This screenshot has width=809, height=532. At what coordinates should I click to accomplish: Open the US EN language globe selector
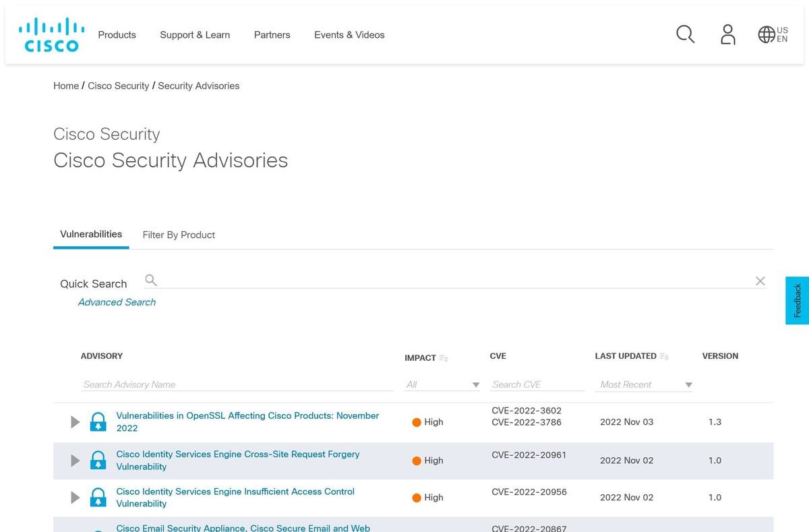click(773, 34)
